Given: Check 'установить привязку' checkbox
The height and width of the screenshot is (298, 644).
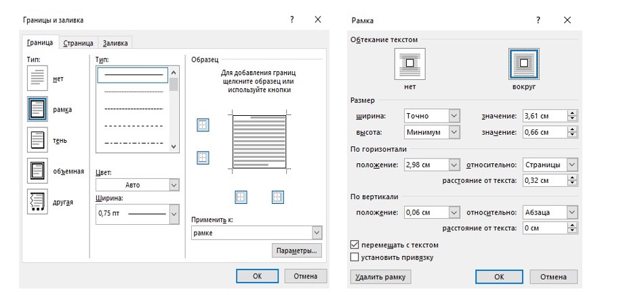Looking at the screenshot, I should 354,257.
